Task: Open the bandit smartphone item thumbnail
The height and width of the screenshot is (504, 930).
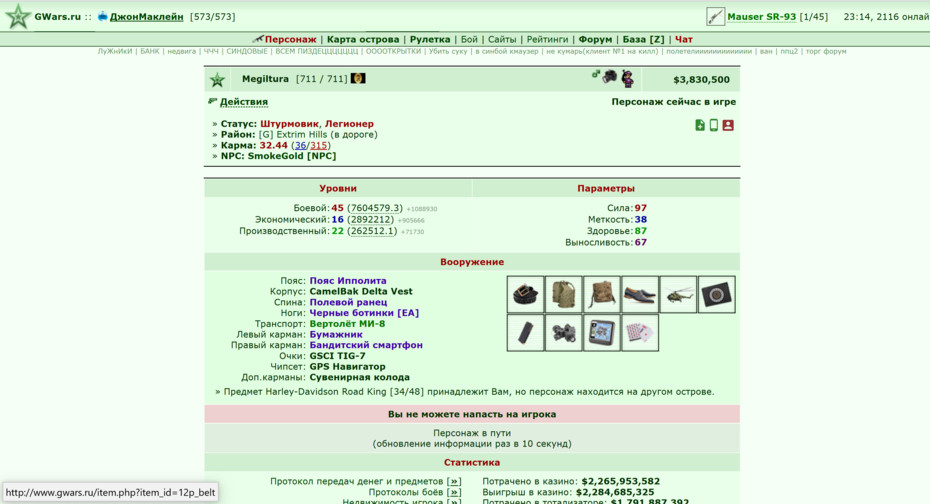Action: point(525,333)
